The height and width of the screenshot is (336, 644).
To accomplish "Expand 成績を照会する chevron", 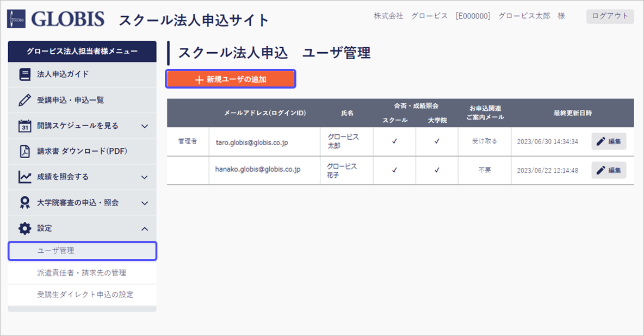I will 145,177.
